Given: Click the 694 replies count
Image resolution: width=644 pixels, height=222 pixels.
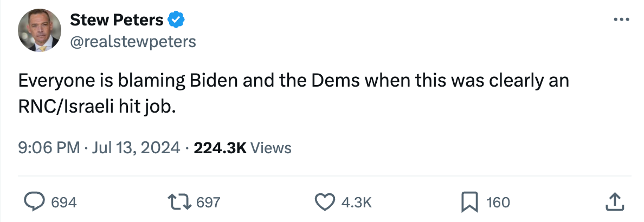Looking at the screenshot, I should click(63, 203).
